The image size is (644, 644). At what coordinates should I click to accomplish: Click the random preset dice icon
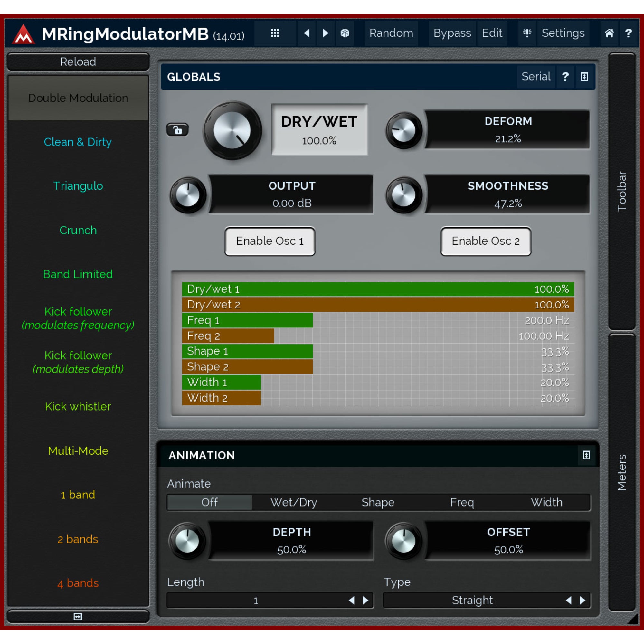345,33
